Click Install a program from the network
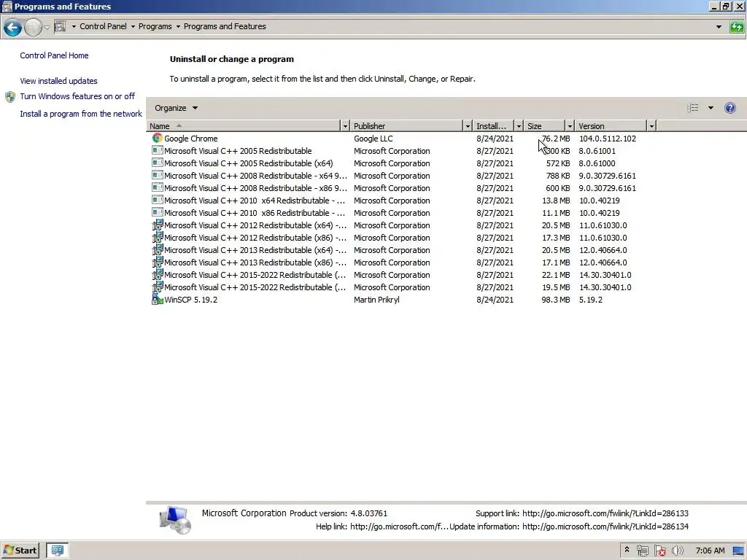This screenshot has height=560, width=747. point(81,114)
